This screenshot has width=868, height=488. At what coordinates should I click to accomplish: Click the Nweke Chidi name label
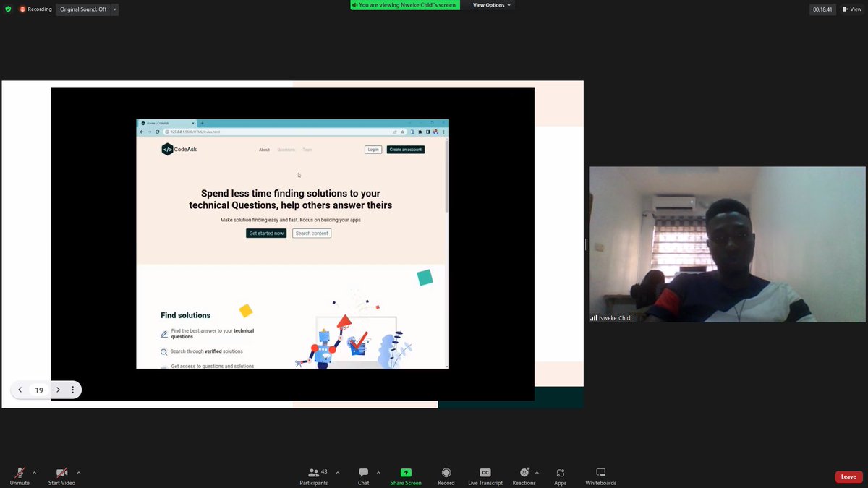pos(615,318)
